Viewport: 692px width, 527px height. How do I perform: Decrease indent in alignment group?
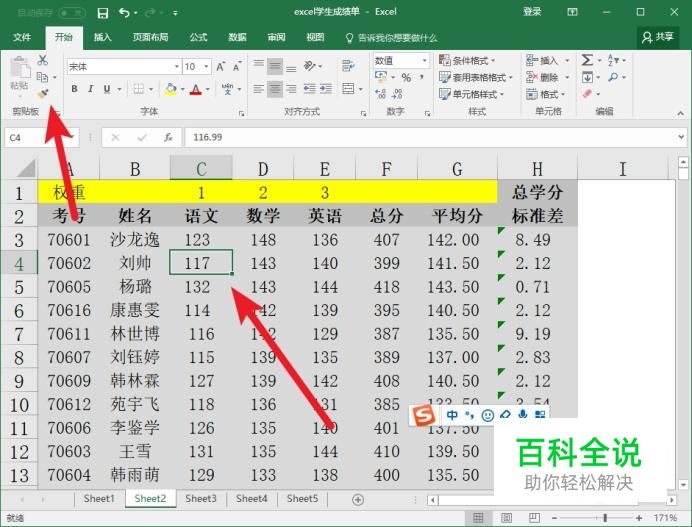pos(310,89)
